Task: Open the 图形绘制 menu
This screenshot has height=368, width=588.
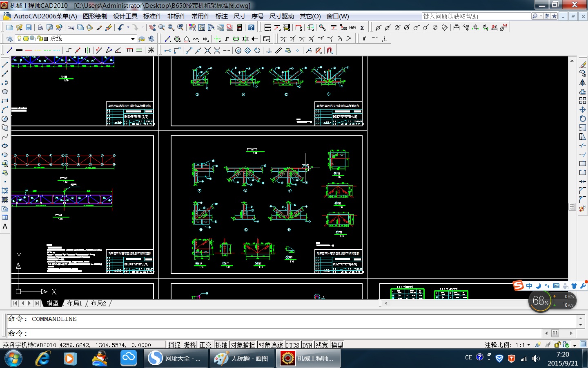Action: click(x=95, y=16)
